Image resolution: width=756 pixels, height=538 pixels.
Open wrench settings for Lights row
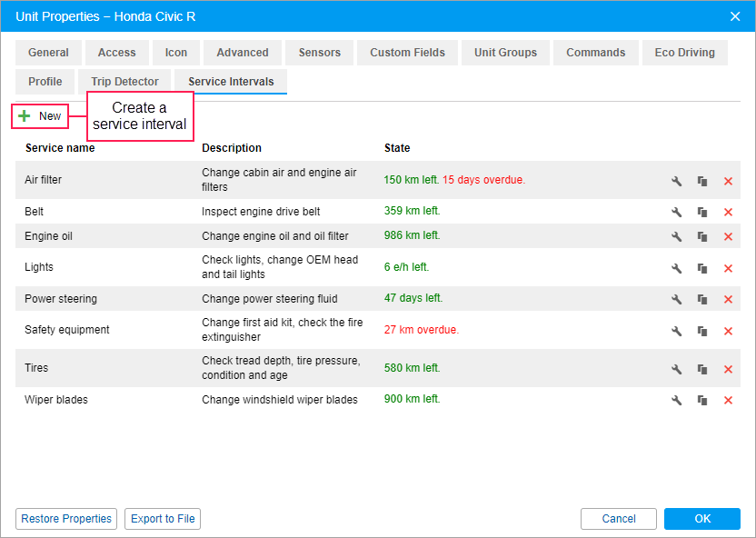click(676, 268)
